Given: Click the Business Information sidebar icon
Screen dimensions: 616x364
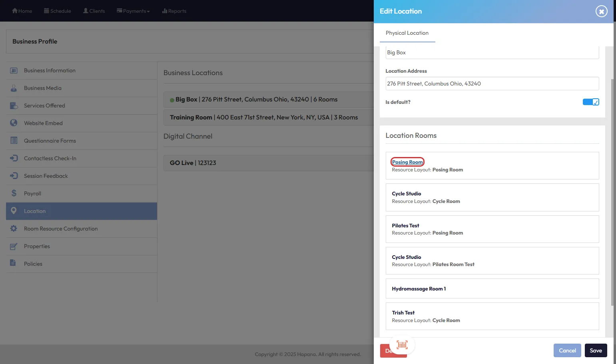Looking at the screenshot, I should (x=14, y=71).
